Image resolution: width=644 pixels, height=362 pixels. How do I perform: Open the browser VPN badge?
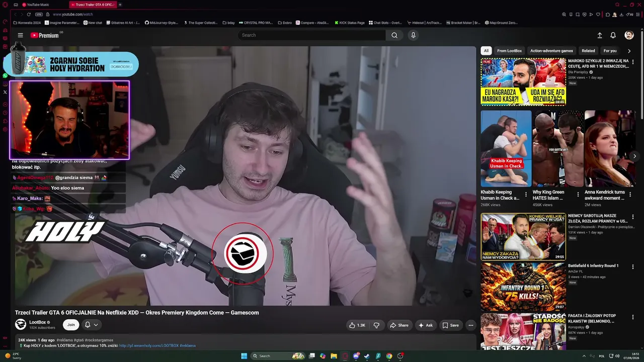[39, 14]
